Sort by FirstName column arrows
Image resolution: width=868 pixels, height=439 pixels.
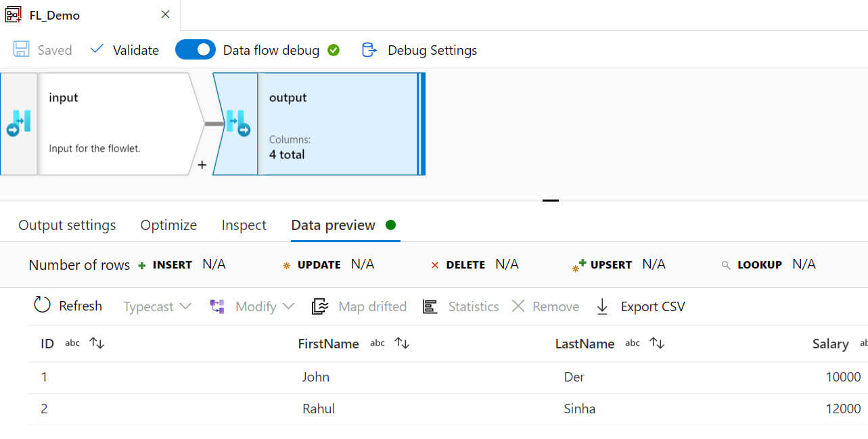402,344
